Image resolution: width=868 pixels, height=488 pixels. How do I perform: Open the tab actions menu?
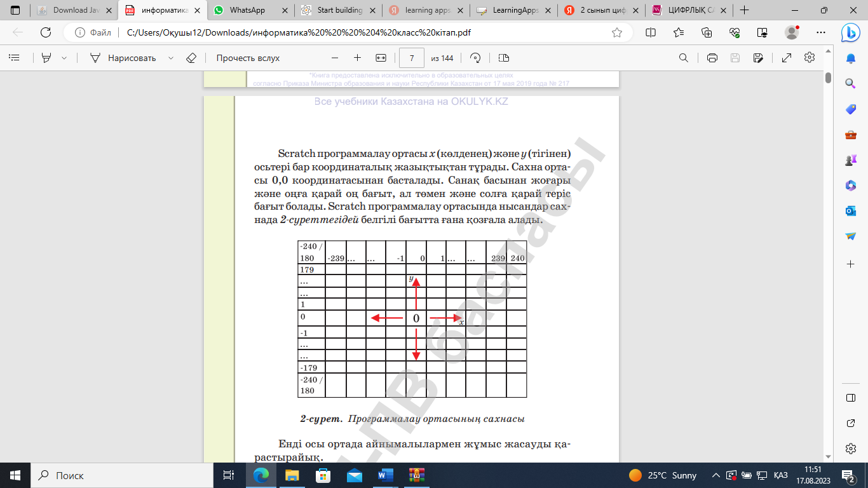pyautogui.click(x=15, y=10)
